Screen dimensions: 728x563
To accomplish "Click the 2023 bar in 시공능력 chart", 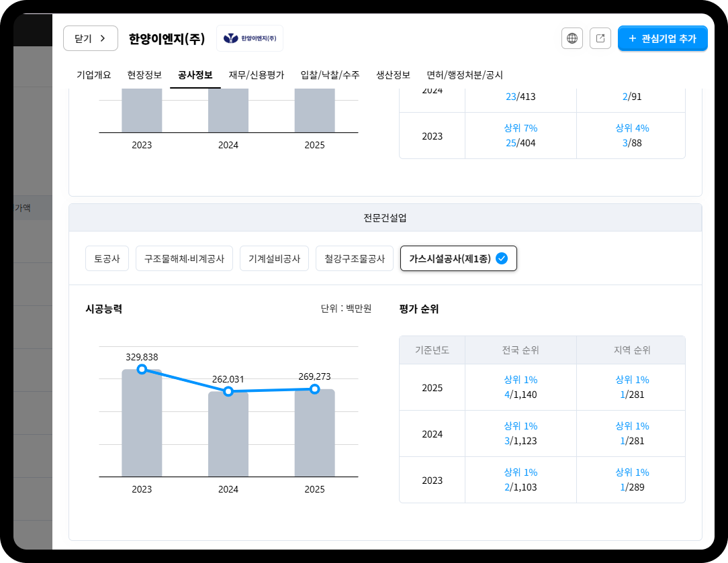I will [142, 423].
